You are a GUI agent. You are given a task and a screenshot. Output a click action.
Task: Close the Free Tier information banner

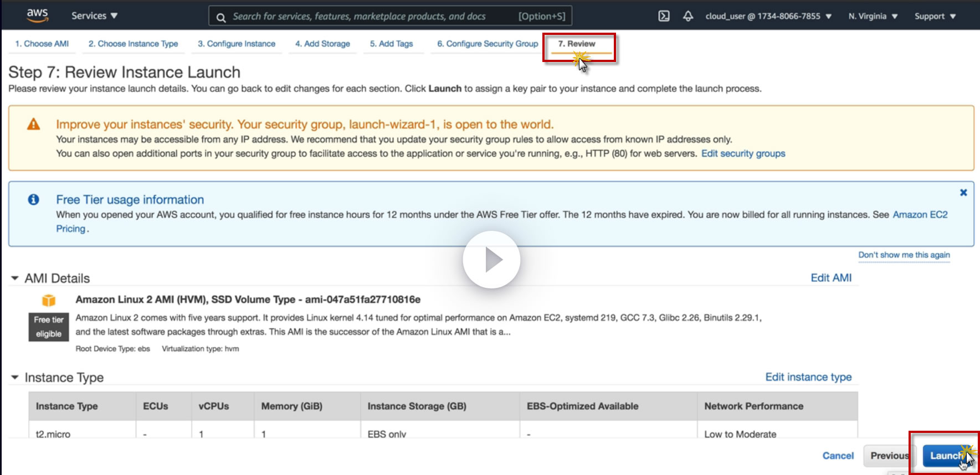click(963, 193)
